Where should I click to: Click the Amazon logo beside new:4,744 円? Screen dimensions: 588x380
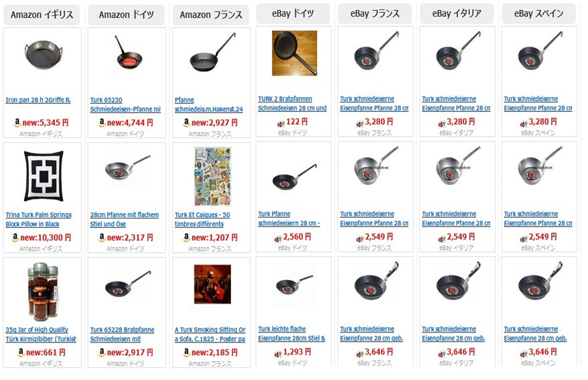click(102, 122)
